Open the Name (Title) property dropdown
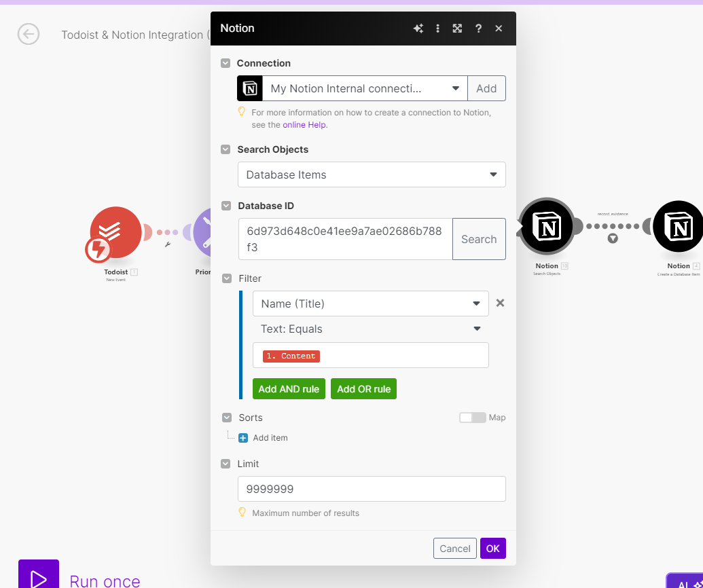Image resolution: width=703 pixels, height=588 pixels. point(371,304)
